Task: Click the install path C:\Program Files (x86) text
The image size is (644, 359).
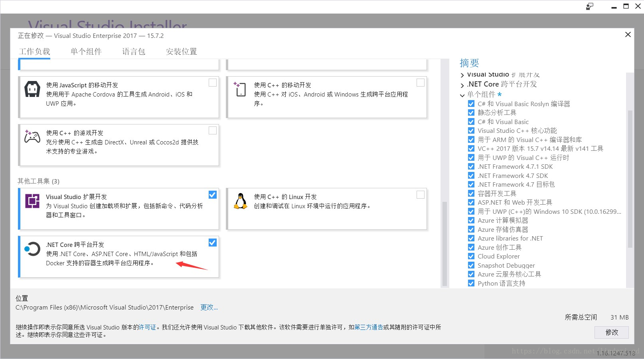Action: (105, 307)
